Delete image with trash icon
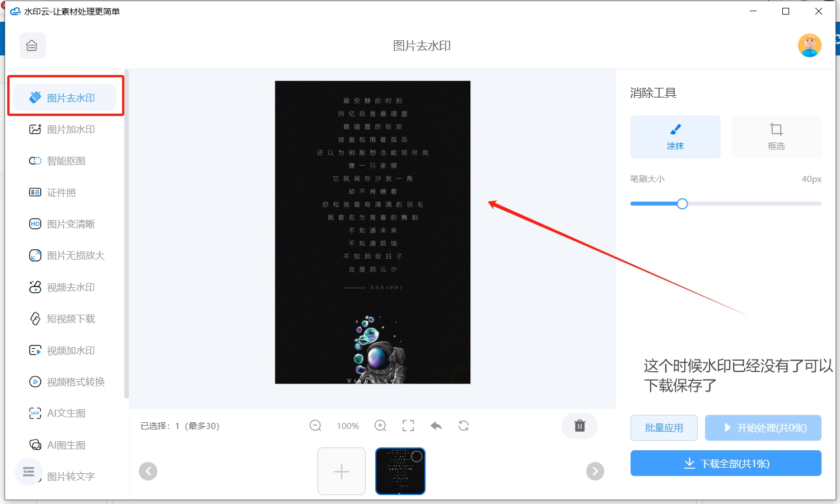This screenshot has width=840, height=504. click(x=580, y=426)
